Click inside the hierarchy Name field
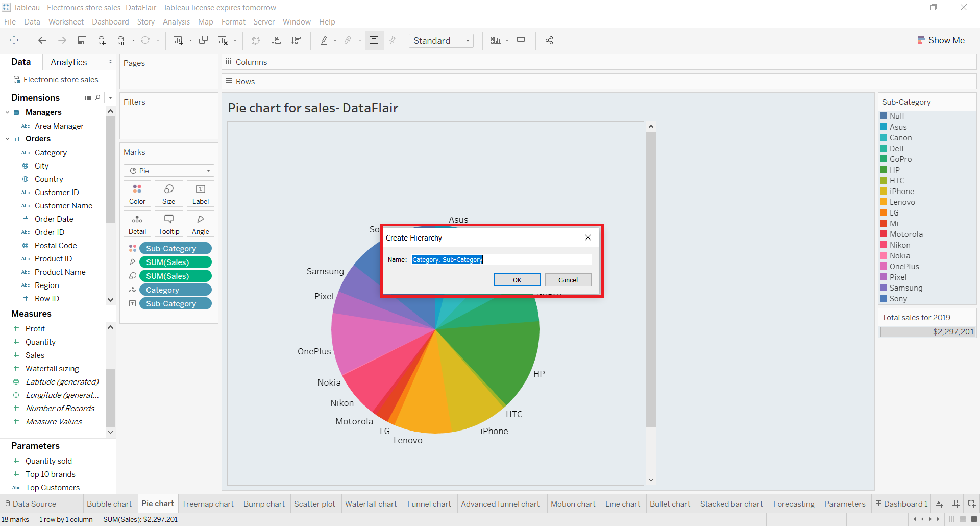 (x=501, y=259)
